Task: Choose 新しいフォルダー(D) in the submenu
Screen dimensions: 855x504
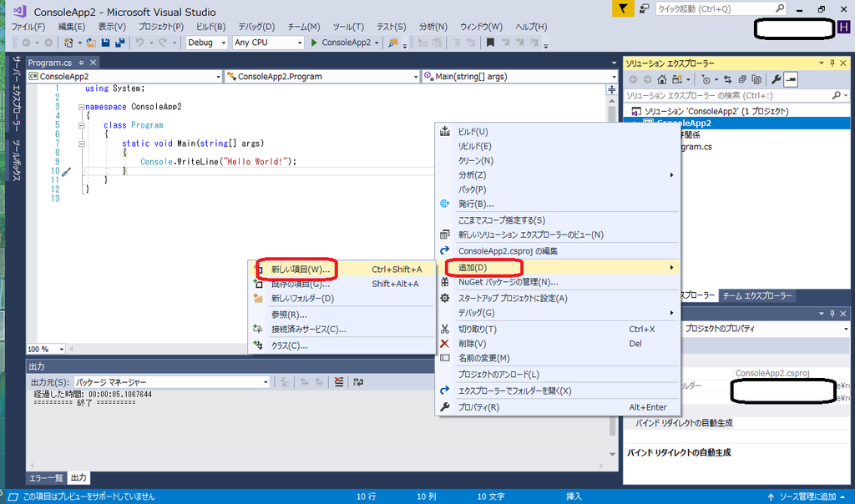Action: [x=341, y=299]
